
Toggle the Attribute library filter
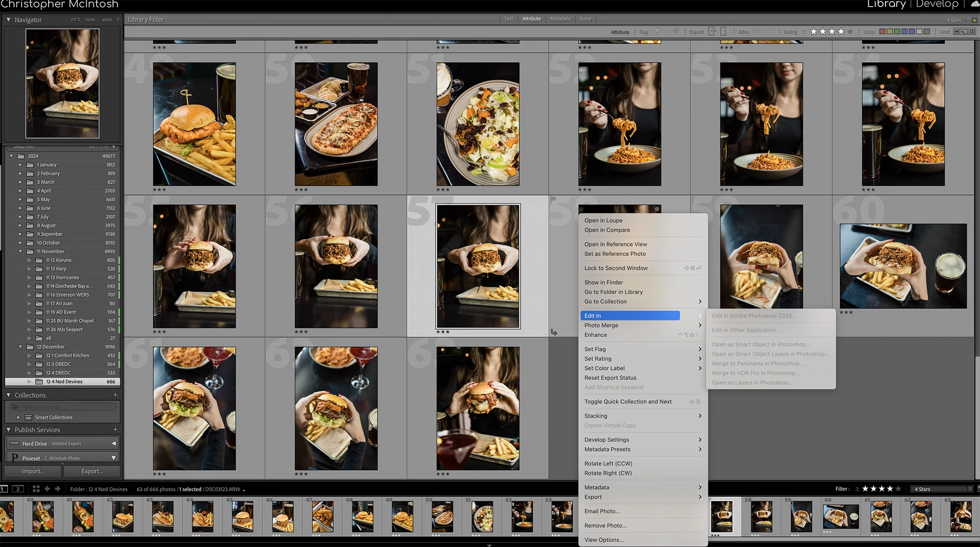(x=531, y=19)
